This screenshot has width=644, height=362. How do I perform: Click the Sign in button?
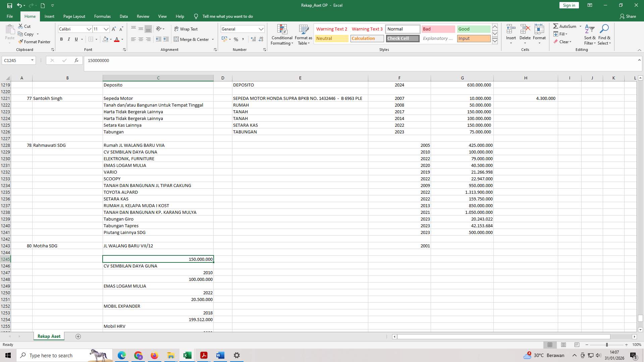569,5
